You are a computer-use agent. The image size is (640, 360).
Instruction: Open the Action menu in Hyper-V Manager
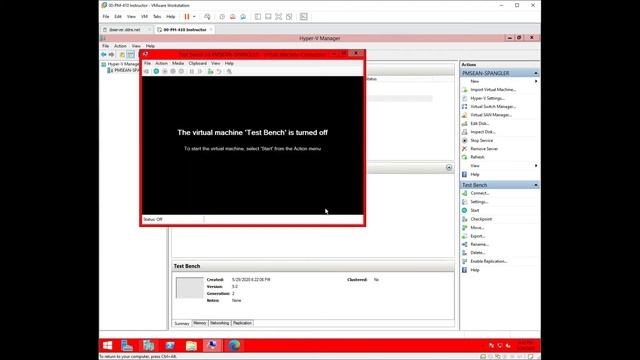(x=120, y=46)
